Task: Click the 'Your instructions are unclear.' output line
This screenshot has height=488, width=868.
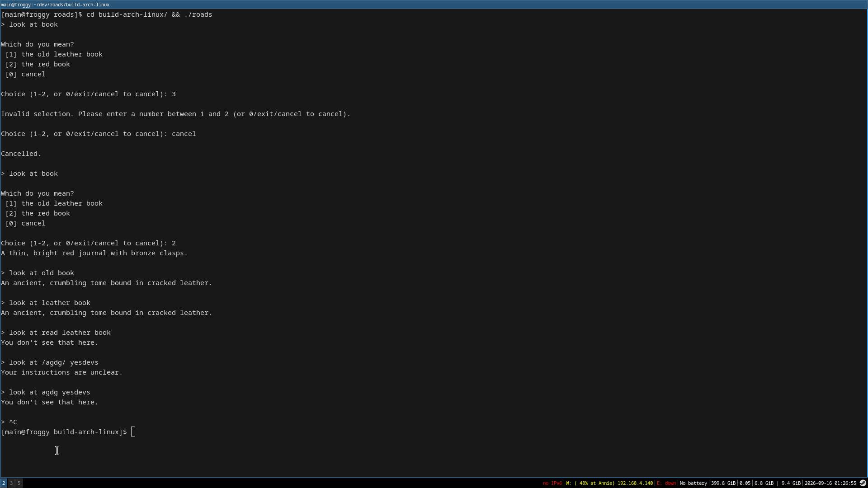Action: coord(62,372)
